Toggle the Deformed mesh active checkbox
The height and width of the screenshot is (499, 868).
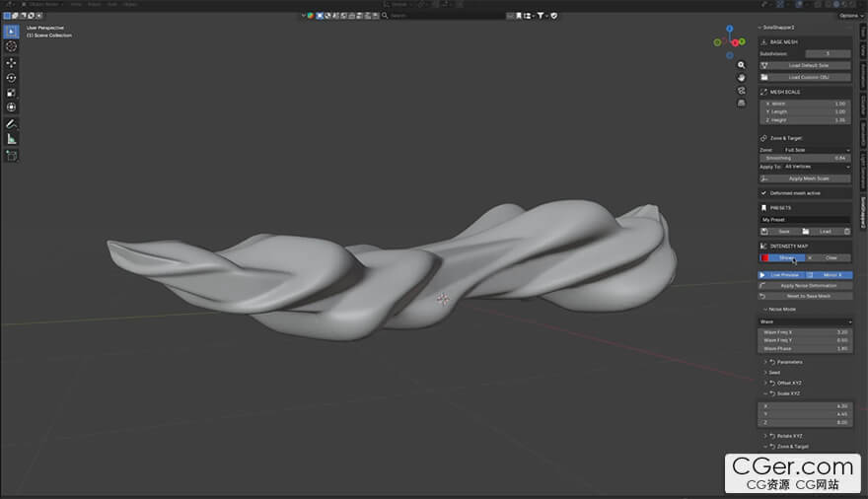pyautogui.click(x=762, y=193)
